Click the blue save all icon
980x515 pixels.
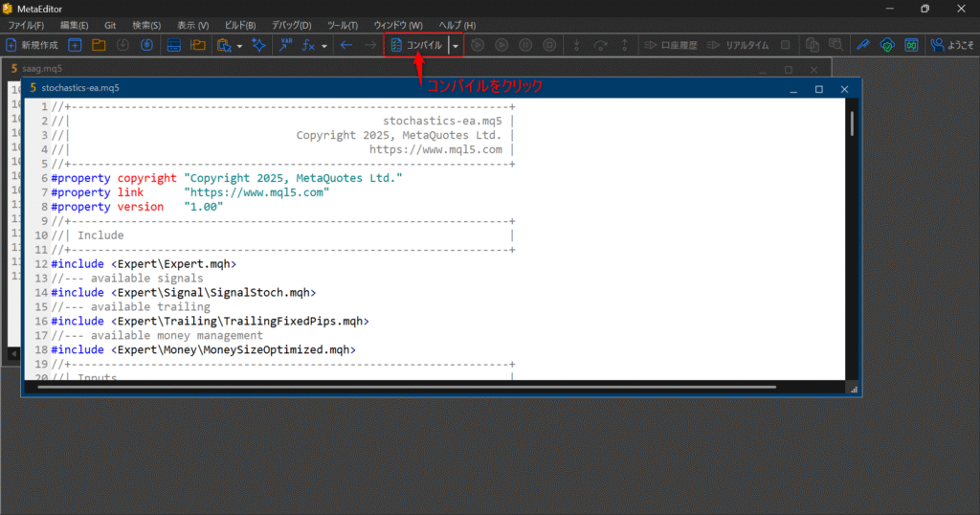[146, 45]
